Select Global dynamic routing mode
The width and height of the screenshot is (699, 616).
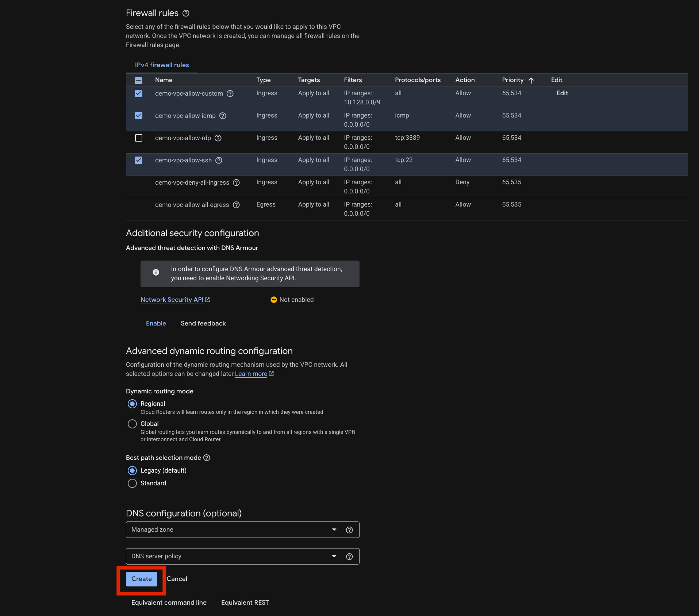click(132, 424)
